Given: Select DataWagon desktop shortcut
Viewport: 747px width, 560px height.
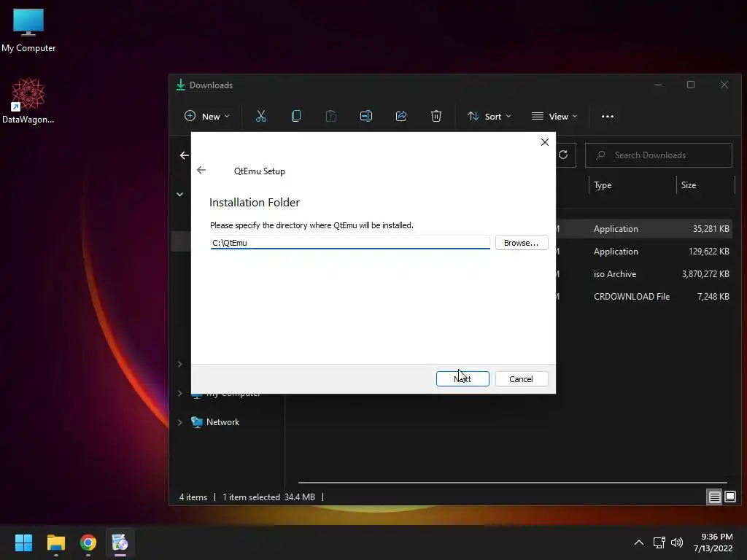Looking at the screenshot, I should [28, 101].
